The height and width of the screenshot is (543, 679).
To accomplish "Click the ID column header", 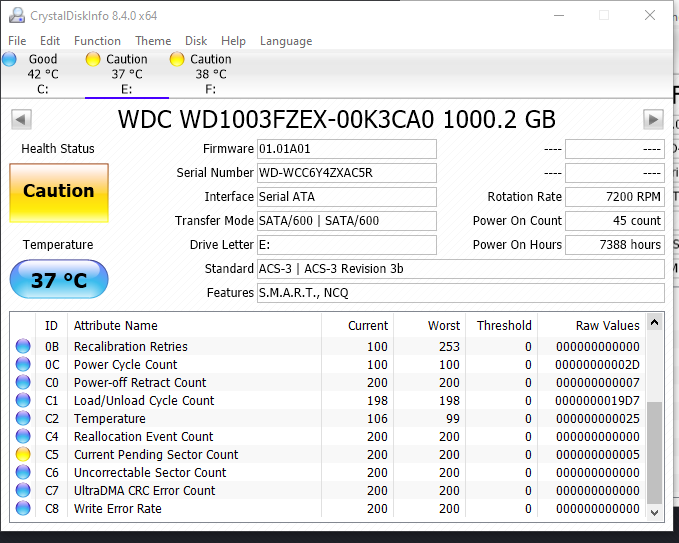I will (x=51, y=326).
